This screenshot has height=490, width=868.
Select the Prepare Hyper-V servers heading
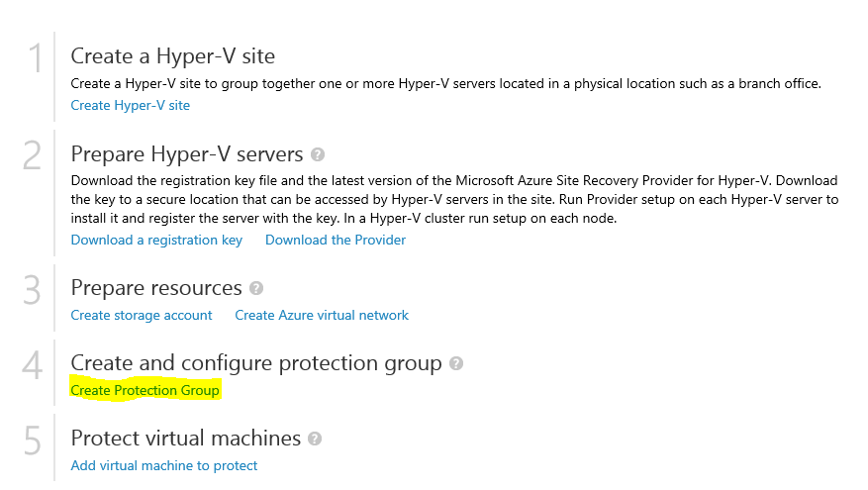187,153
